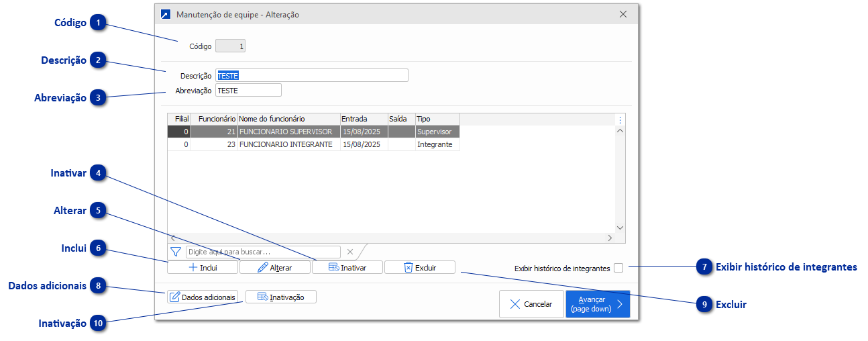Open Dados adicionais
This screenshot has width=868, height=341.
pos(203,297)
